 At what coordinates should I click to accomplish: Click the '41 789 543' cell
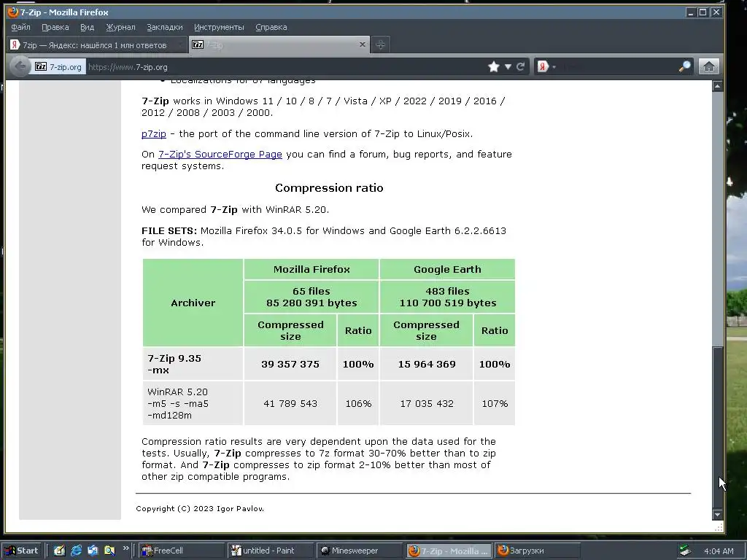[x=290, y=403]
